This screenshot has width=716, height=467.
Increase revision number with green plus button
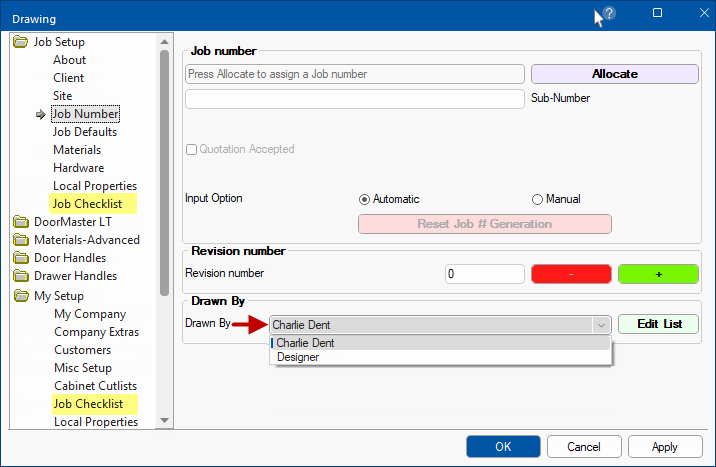tap(658, 274)
